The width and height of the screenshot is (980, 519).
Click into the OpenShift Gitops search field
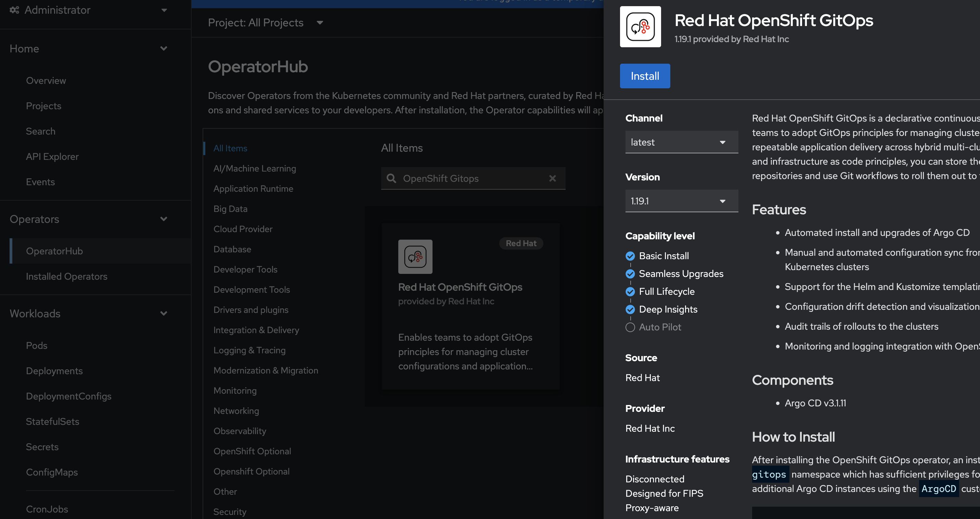pos(472,178)
